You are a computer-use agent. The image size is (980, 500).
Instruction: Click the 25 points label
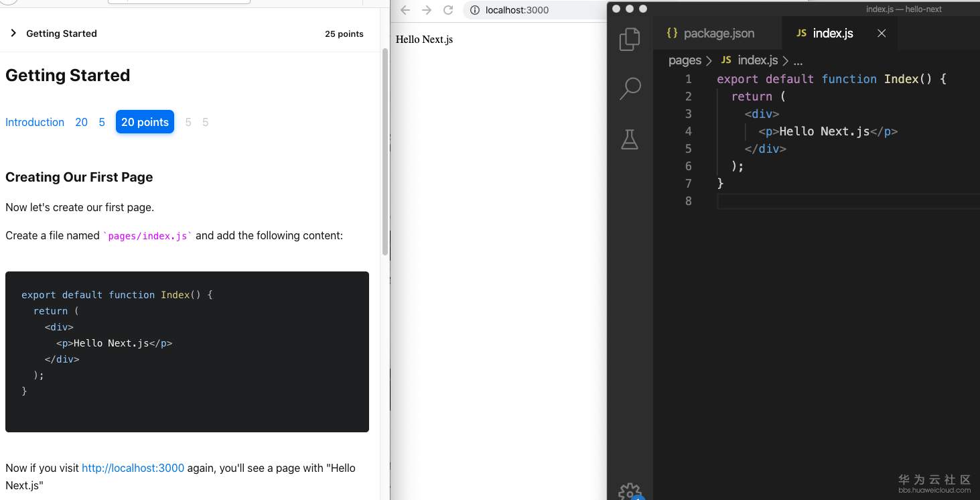tap(344, 34)
